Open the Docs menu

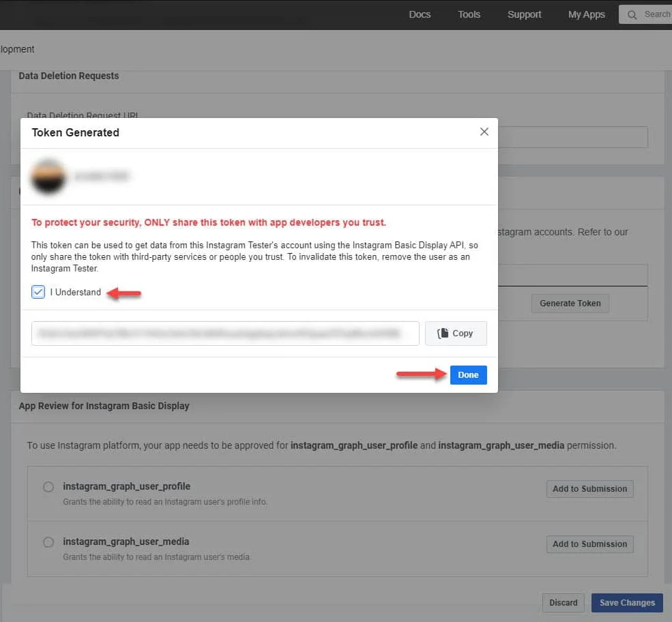click(420, 14)
